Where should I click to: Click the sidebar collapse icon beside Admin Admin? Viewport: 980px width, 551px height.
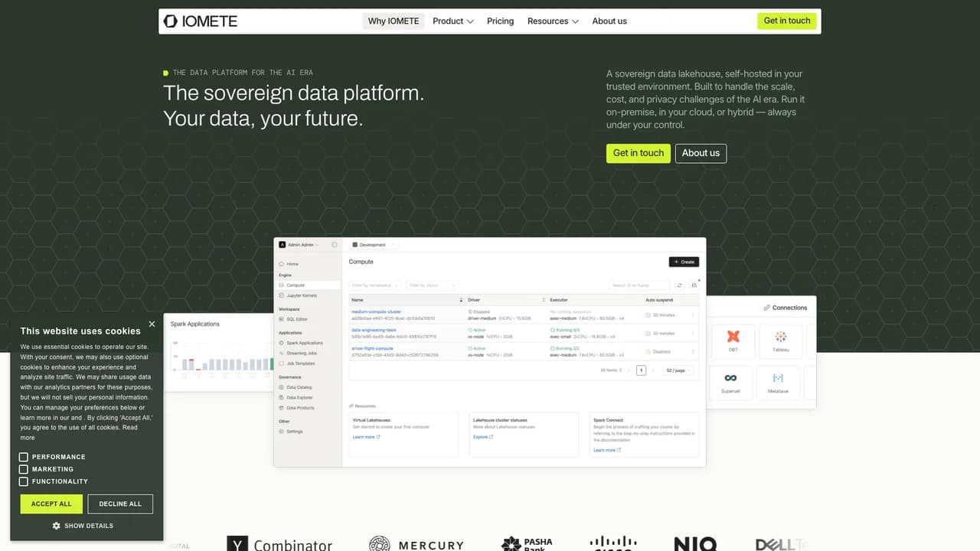[334, 245]
